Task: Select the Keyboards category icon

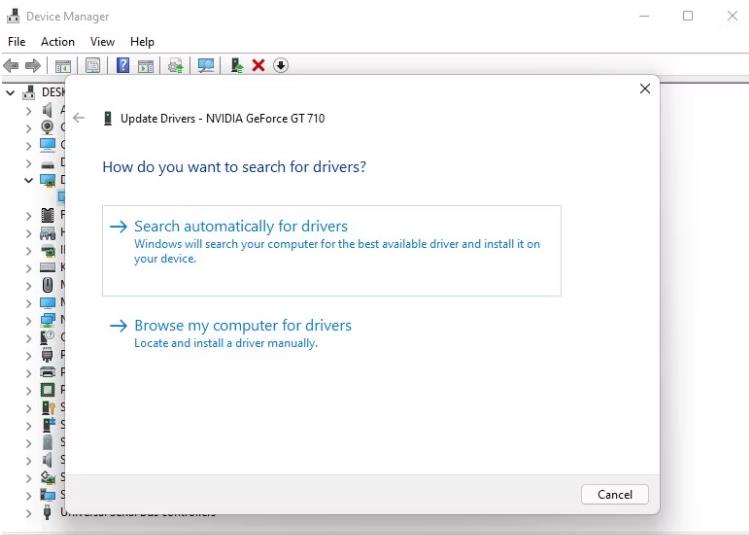Action: point(47,268)
